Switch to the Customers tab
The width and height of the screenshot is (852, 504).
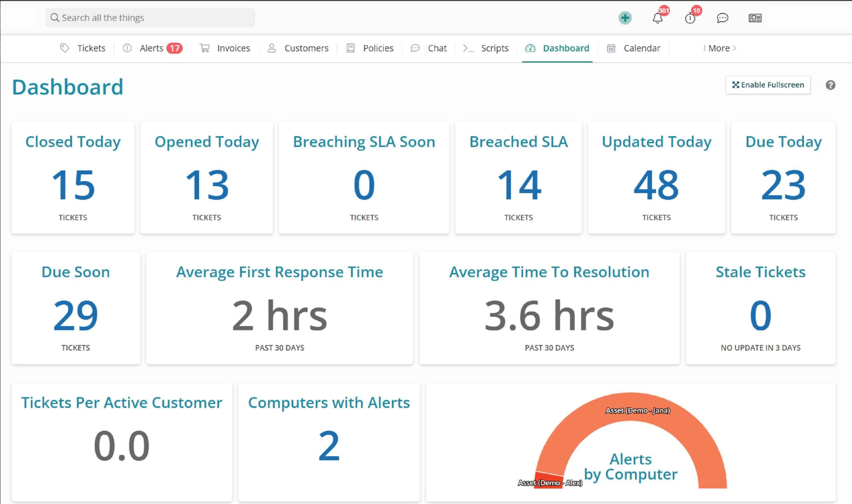(x=307, y=48)
